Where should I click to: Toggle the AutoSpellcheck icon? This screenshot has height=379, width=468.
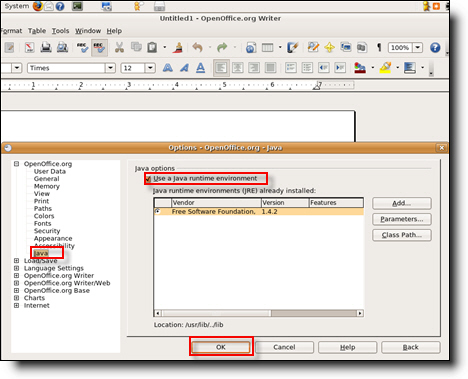point(99,47)
